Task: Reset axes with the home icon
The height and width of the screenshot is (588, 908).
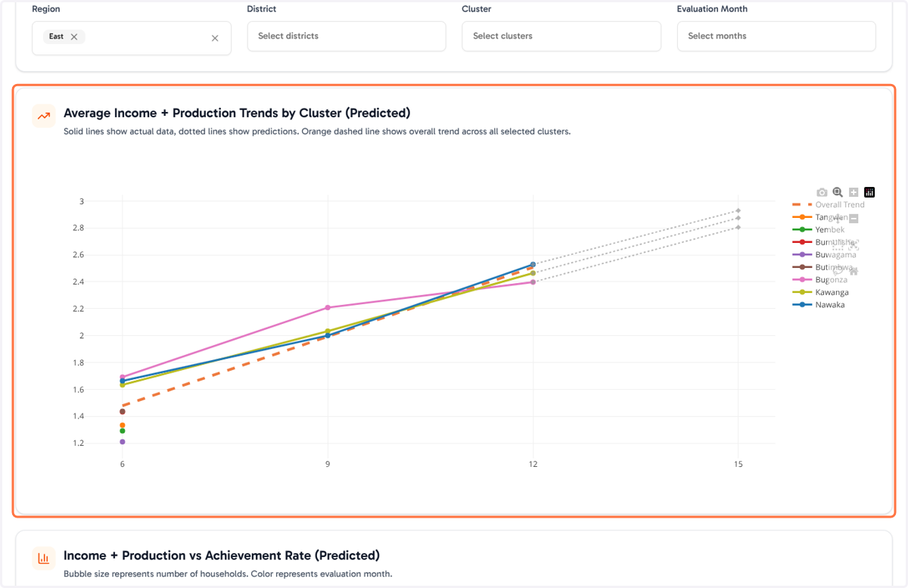Action: tap(854, 272)
